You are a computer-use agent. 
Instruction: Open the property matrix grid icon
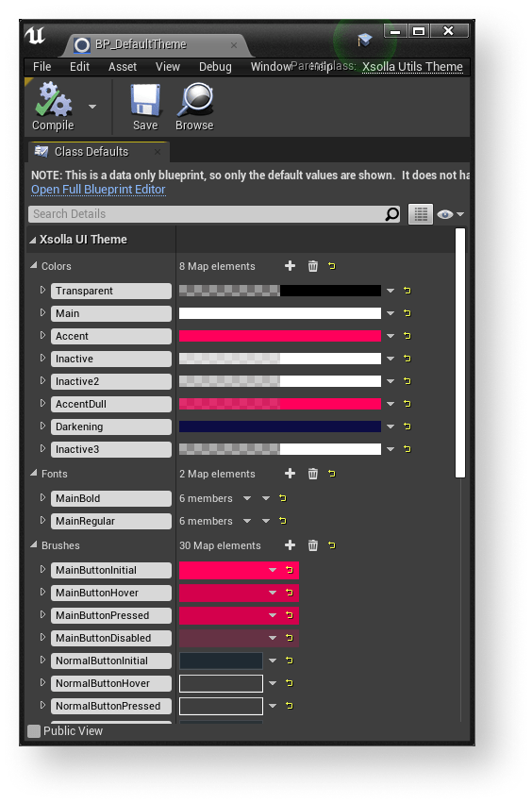(x=421, y=214)
